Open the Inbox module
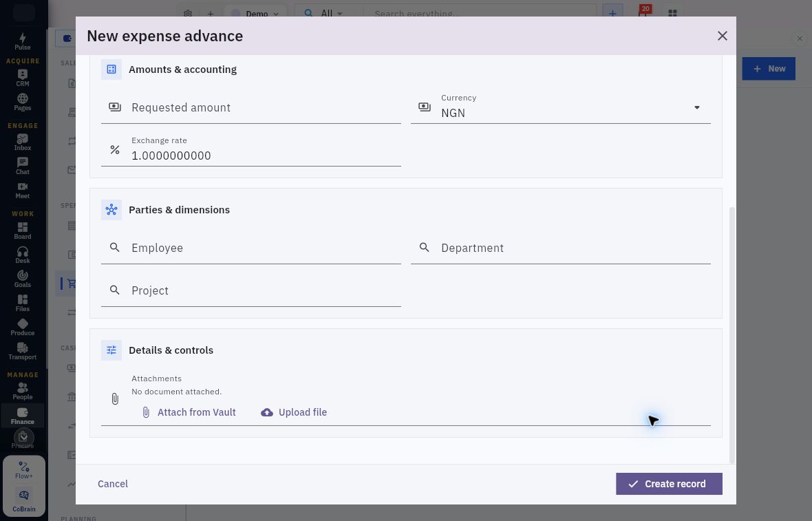Screen dimensions: 812x521 click(22, 142)
